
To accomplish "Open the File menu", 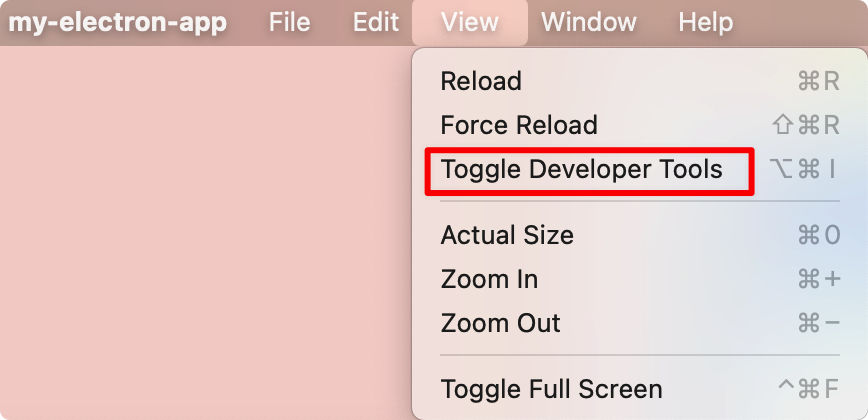I will (x=290, y=23).
